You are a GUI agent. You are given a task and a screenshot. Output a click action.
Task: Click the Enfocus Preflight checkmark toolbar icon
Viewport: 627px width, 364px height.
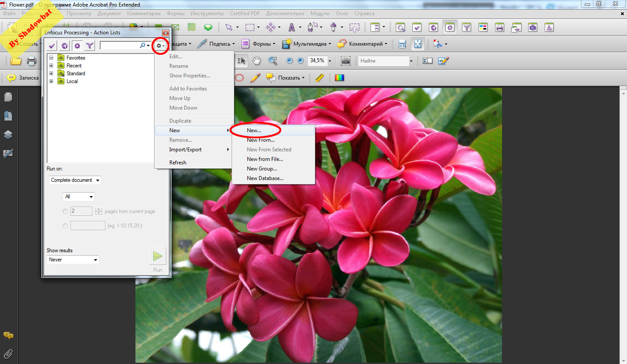pos(417,27)
